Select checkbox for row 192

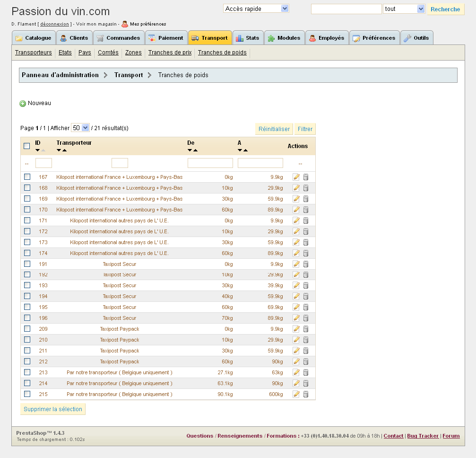coord(27,274)
